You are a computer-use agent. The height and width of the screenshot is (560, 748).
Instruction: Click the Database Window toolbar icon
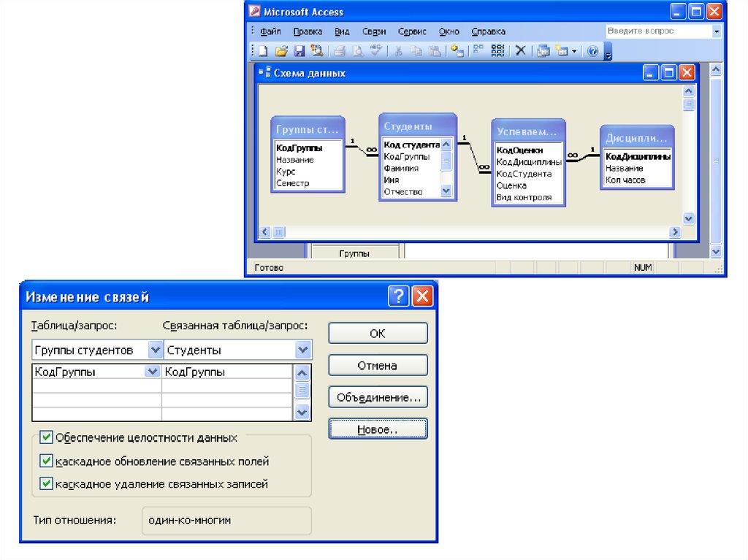(x=543, y=51)
